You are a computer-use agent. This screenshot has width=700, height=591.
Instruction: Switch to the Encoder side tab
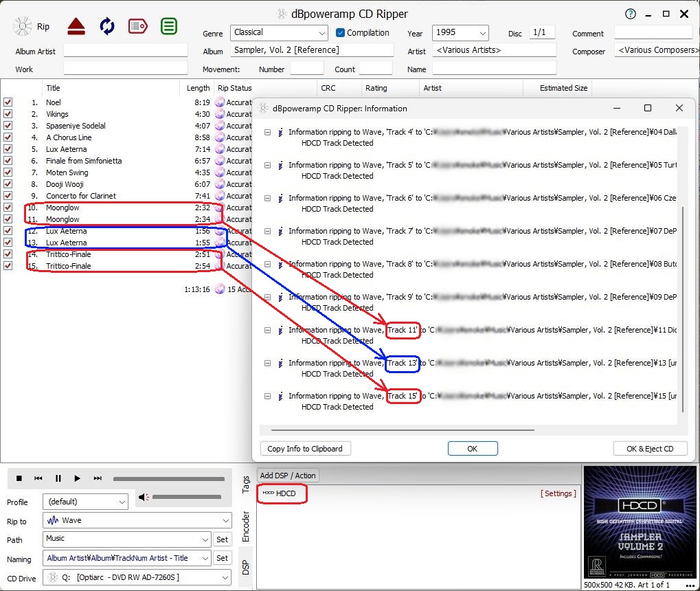[246, 526]
